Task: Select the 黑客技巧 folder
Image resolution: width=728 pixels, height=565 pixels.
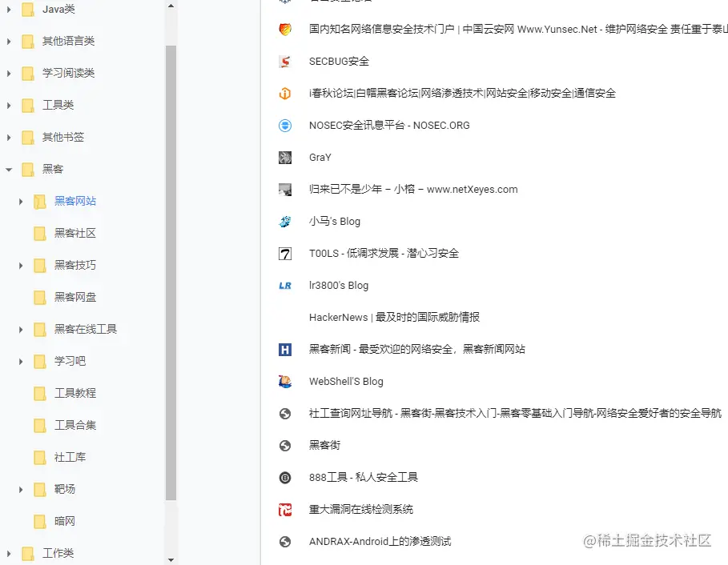Action: tap(75, 266)
